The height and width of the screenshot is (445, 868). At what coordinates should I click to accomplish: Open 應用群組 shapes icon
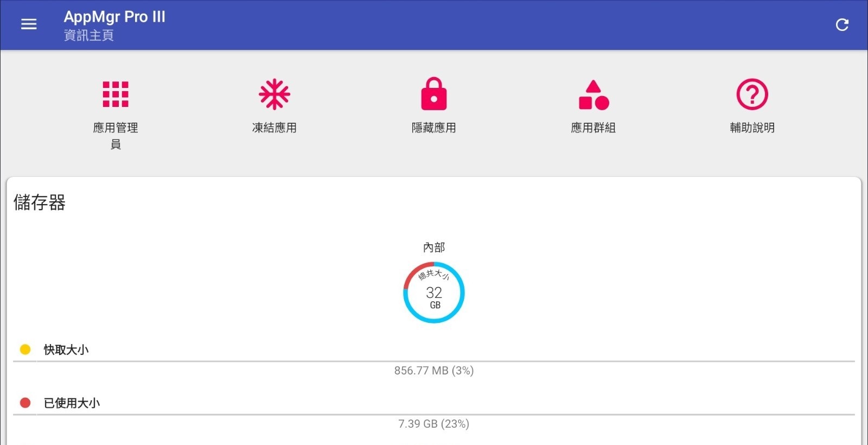(593, 95)
